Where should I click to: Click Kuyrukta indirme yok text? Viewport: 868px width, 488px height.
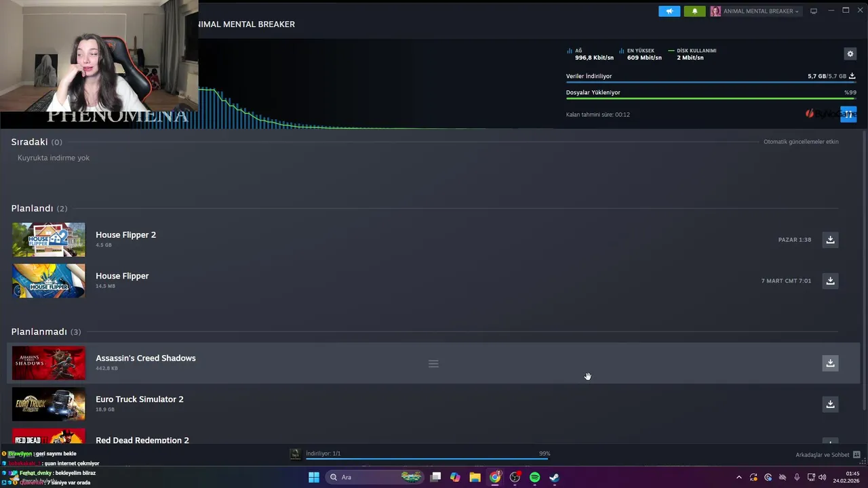(54, 158)
